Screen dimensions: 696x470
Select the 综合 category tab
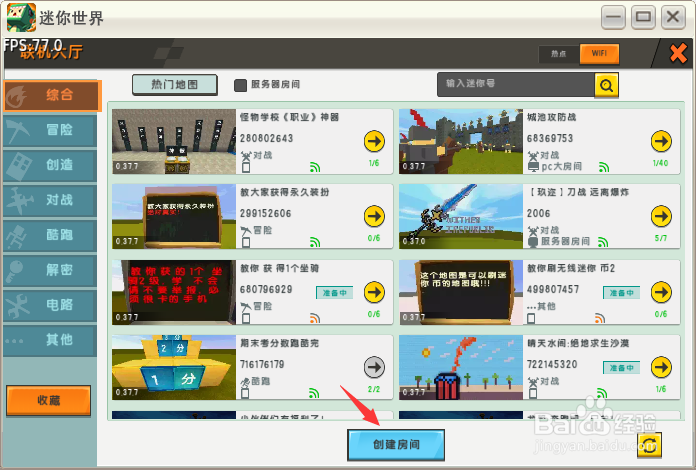(52, 95)
